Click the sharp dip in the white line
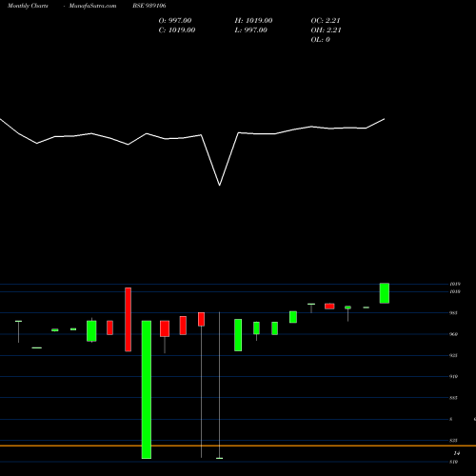The height and width of the screenshot is (476, 476). coord(220,185)
